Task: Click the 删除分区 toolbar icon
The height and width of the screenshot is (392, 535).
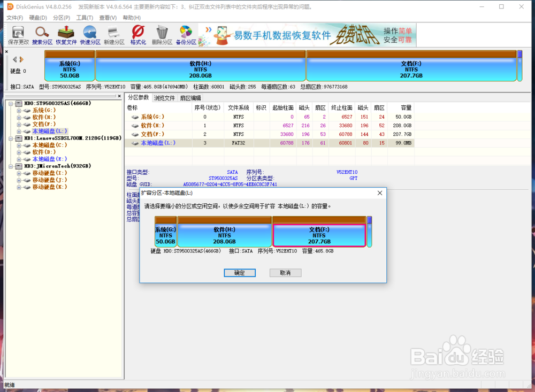Action: point(162,35)
